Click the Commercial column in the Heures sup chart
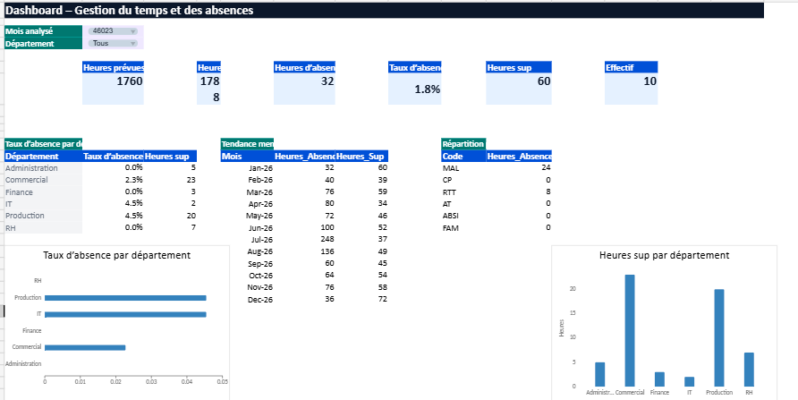The width and height of the screenshot is (798, 400). (x=630, y=330)
